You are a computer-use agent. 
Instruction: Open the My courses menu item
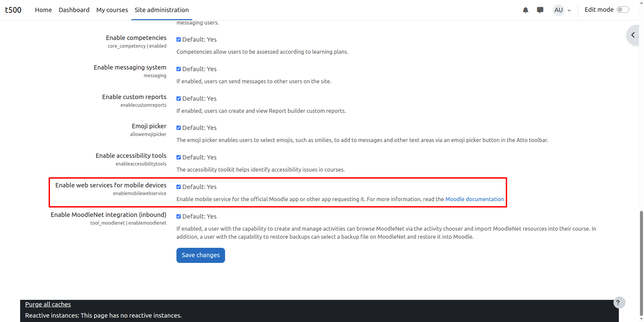tap(112, 10)
